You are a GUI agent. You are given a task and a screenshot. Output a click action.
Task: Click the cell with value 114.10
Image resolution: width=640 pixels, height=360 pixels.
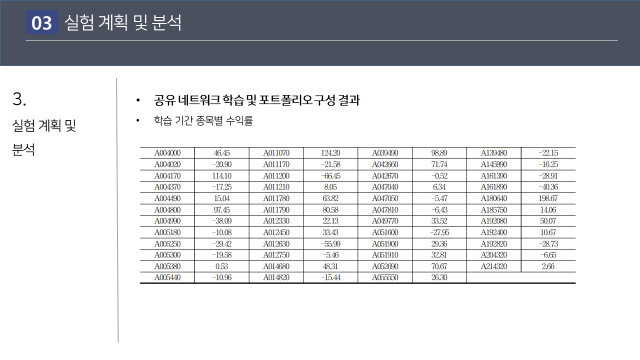pos(222,176)
